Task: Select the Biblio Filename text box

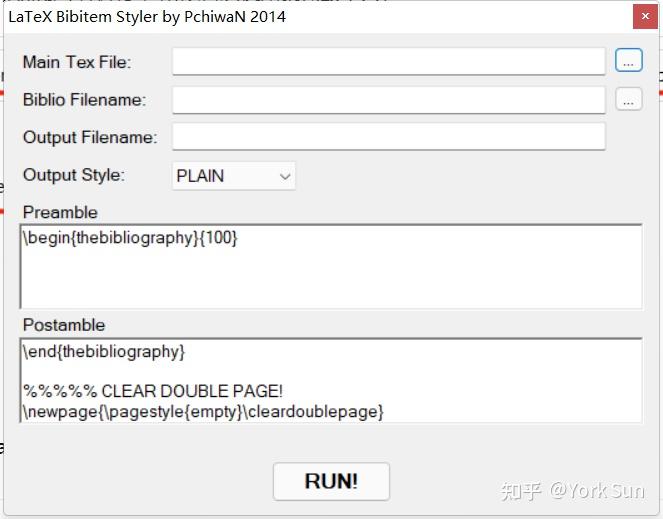Action: 389,100
